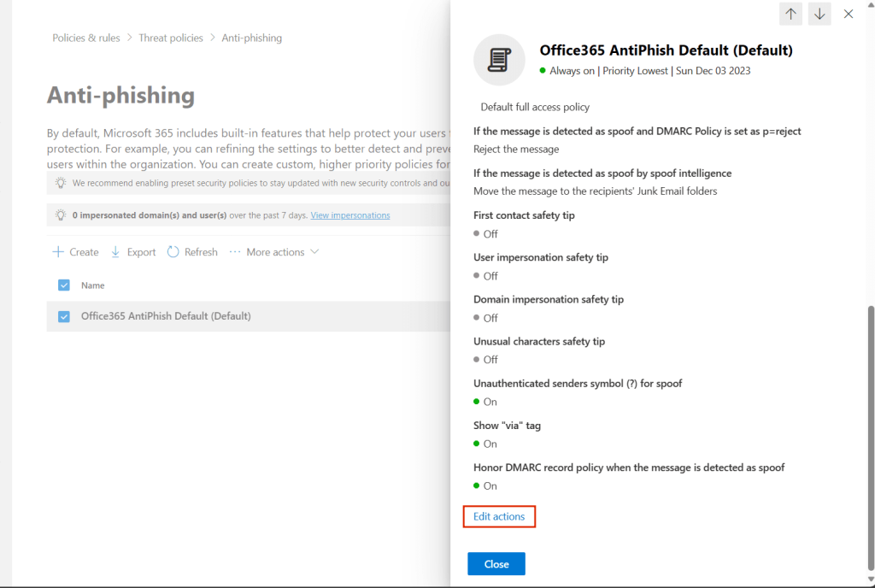Open the More actions ellipsis menu
This screenshot has width=875, height=588.
(x=235, y=252)
